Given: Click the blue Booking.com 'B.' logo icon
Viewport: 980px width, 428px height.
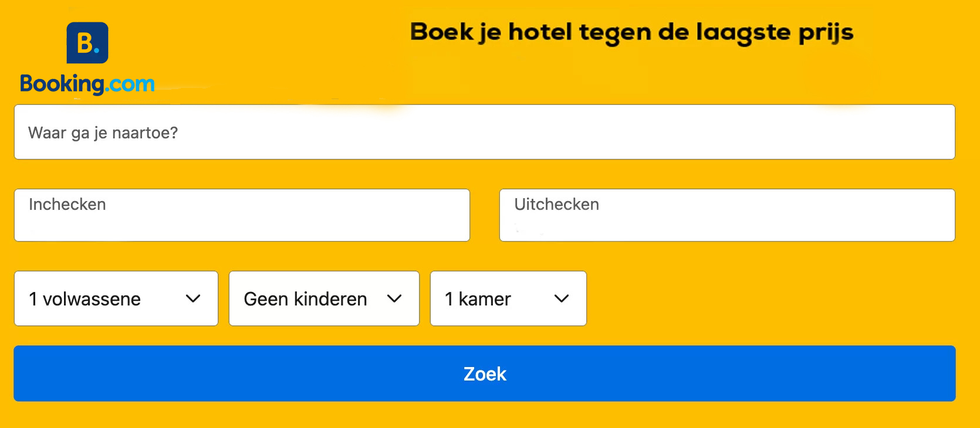Looking at the screenshot, I should point(87,43).
